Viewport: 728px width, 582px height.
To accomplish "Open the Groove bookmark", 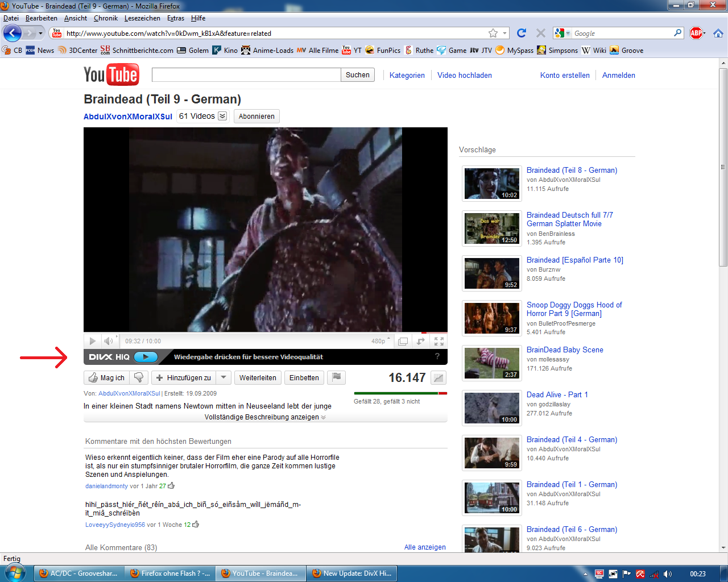I will [x=627, y=50].
